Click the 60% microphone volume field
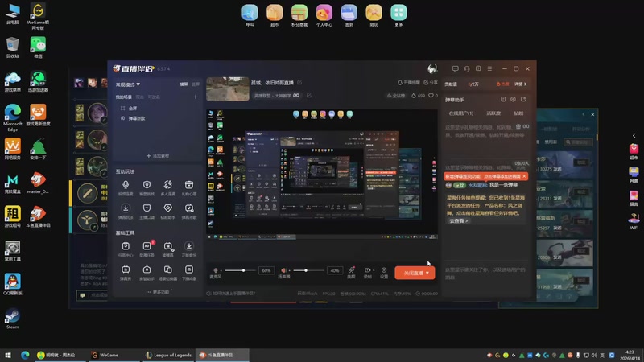This screenshot has width=644, height=362. click(x=266, y=270)
